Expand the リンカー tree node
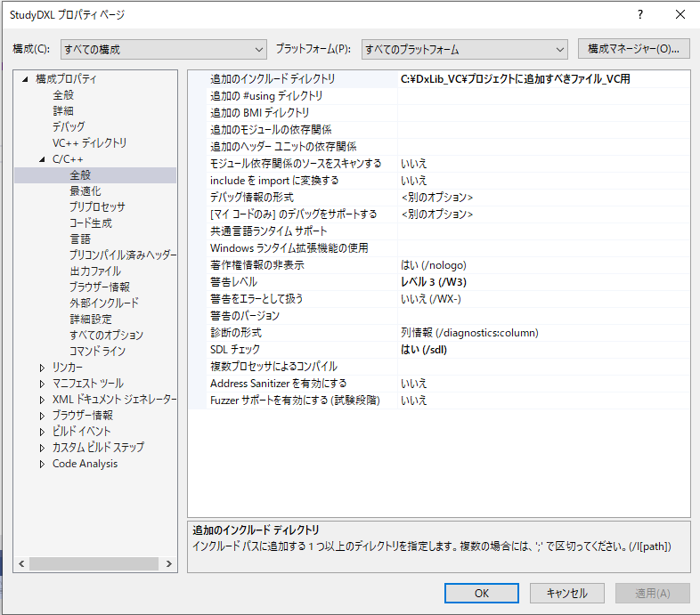Image resolution: width=700 pixels, height=615 pixels. click(42, 368)
